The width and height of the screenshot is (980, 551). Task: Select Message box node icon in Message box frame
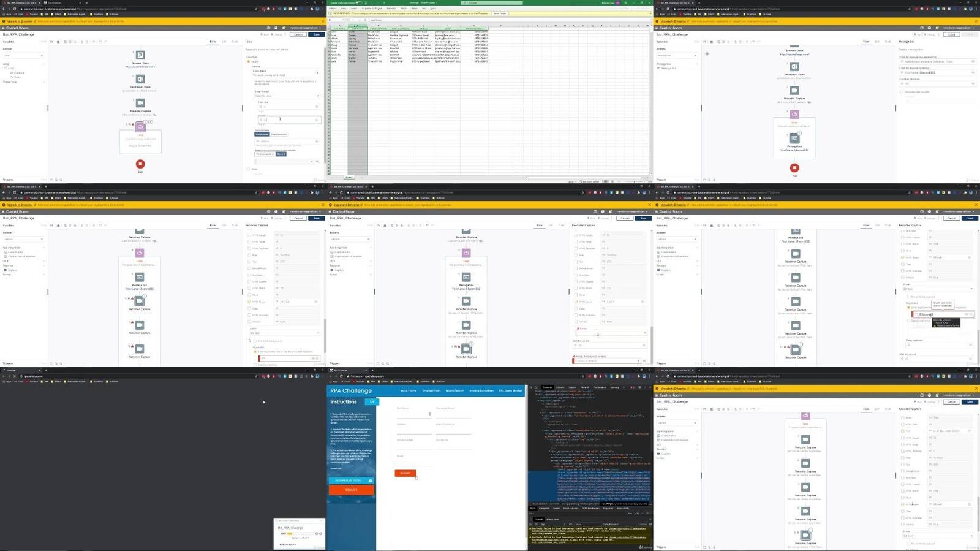pos(794,139)
